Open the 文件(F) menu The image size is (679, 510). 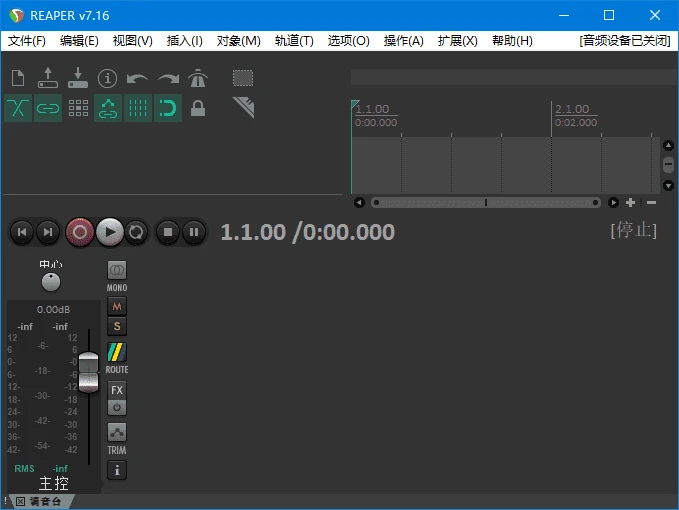pos(27,41)
